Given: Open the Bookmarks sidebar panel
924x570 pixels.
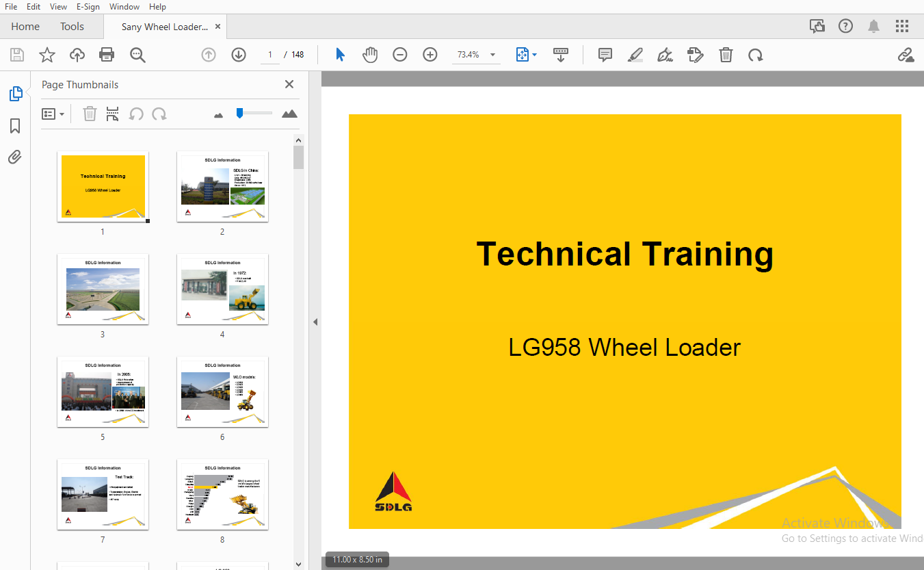Looking at the screenshot, I should click(x=15, y=126).
